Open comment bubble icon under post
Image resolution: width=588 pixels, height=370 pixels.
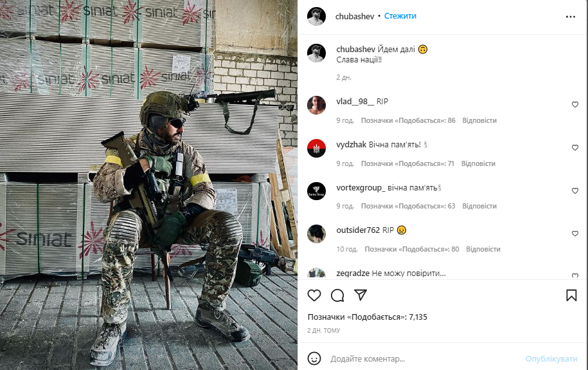(337, 295)
